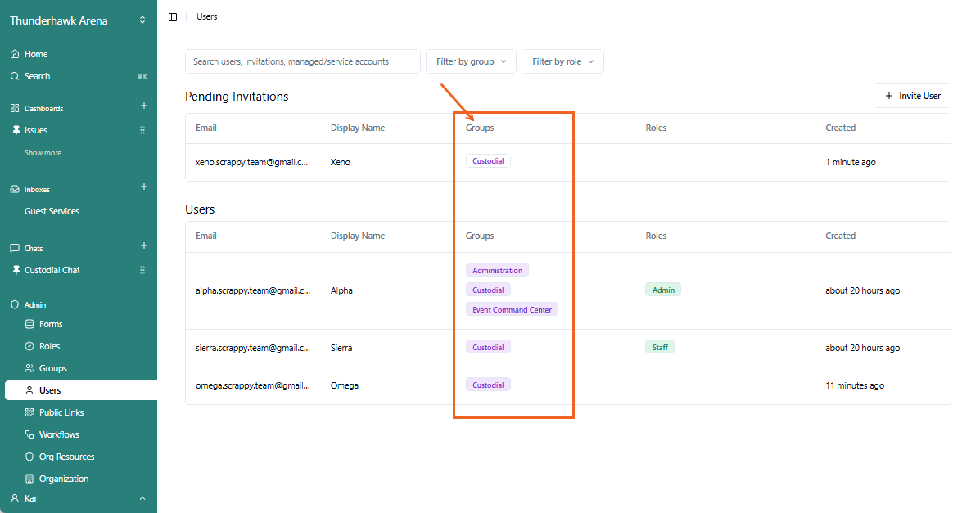Click Show more under Issues

tap(43, 153)
